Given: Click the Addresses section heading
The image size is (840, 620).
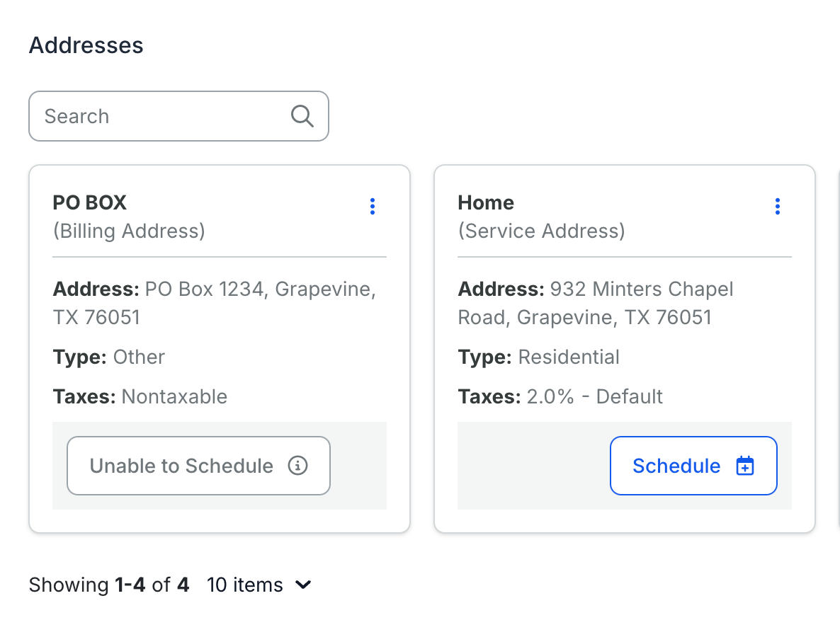Looking at the screenshot, I should [86, 45].
